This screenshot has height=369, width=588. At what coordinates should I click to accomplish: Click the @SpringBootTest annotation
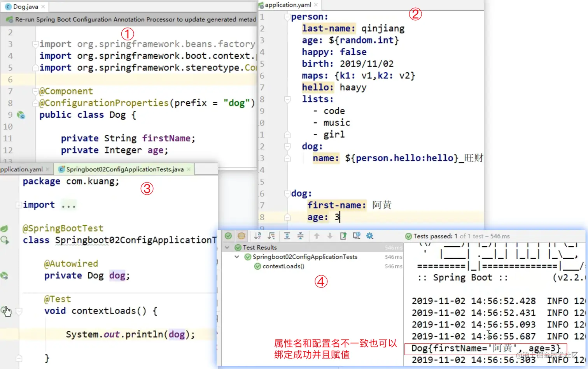coord(63,228)
